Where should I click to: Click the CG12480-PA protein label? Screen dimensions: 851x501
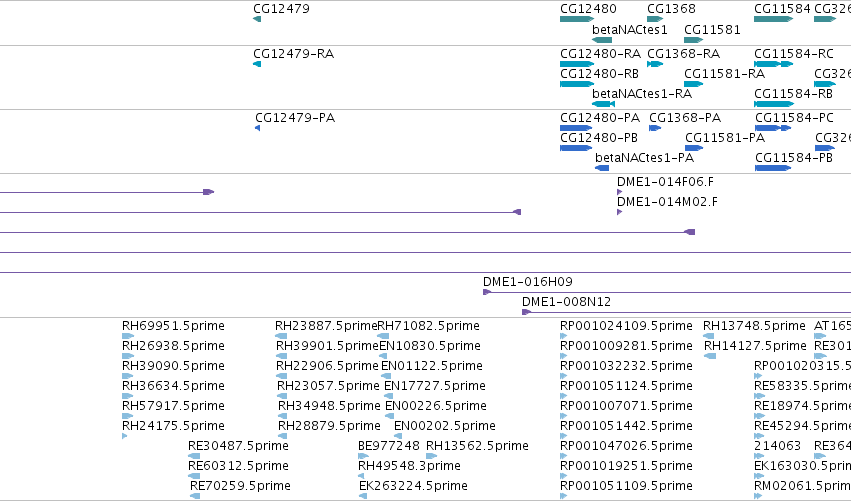[600, 118]
